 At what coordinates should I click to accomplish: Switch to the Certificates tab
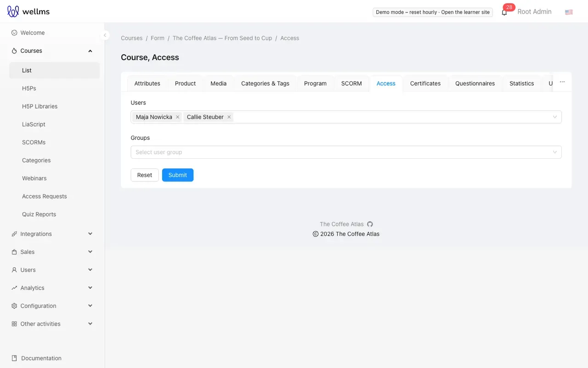point(425,83)
